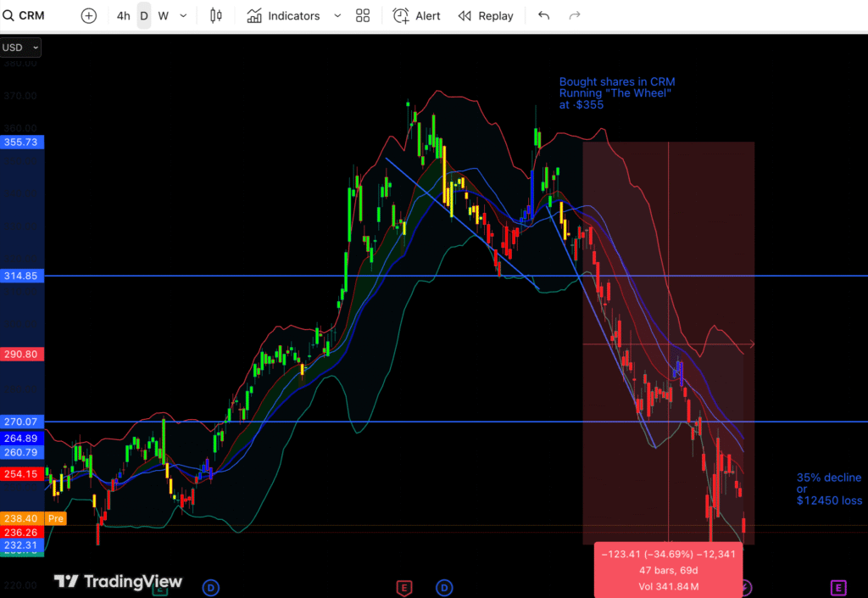The height and width of the screenshot is (598, 868).
Task: Open the Indicators dialog
Action: 283,15
